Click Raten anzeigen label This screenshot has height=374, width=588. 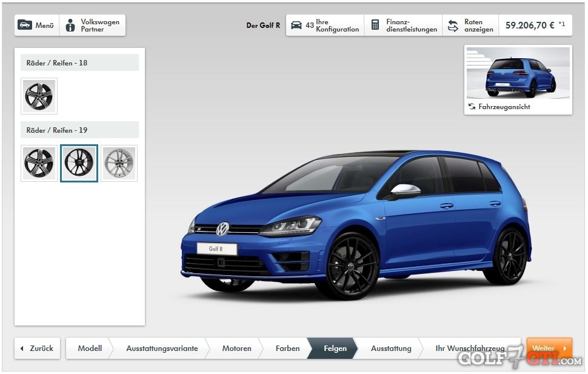point(478,25)
